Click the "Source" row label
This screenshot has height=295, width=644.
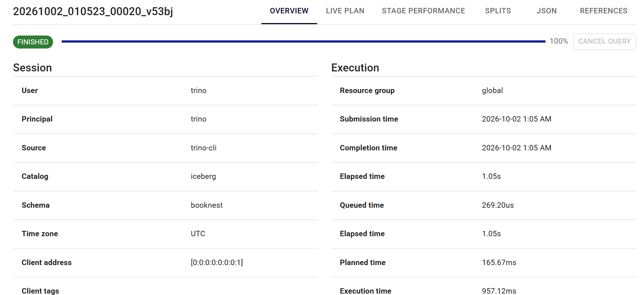click(x=34, y=148)
